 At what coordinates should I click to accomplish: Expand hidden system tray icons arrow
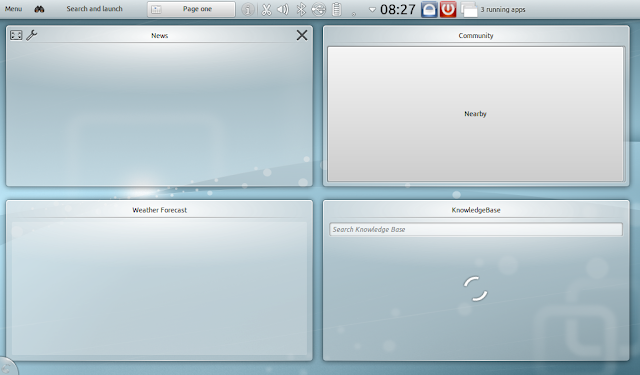pos(372,9)
